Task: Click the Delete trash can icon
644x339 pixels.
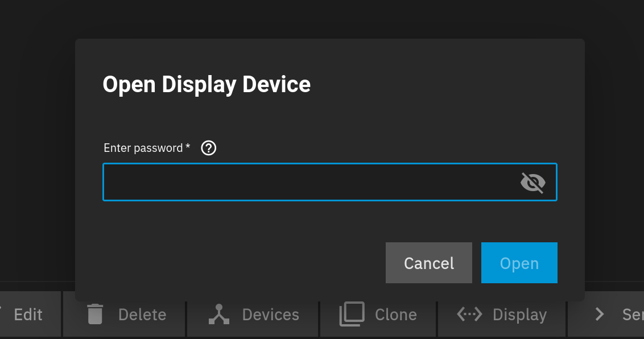Action: (x=95, y=315)
